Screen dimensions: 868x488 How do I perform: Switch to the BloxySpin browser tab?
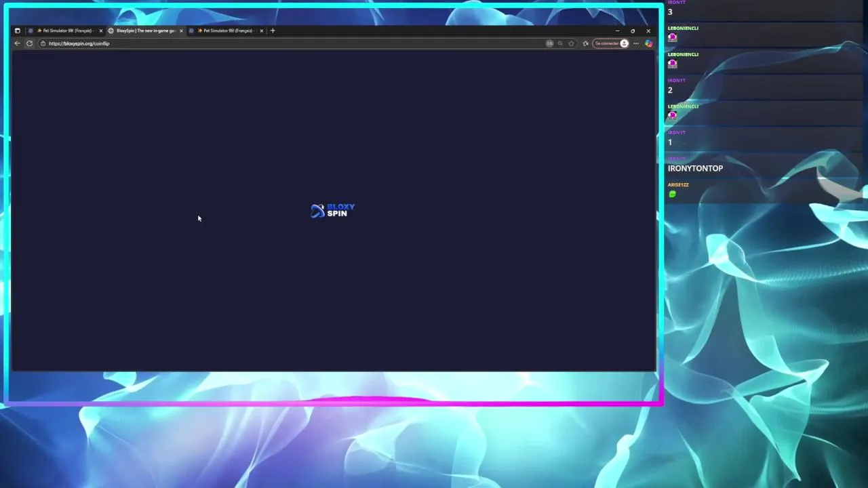tap(145, 30)
